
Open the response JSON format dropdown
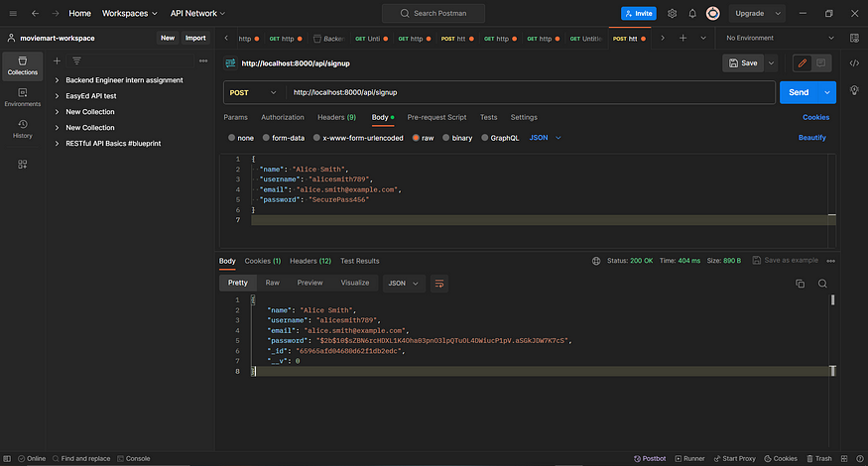click(x=404, y=284)
